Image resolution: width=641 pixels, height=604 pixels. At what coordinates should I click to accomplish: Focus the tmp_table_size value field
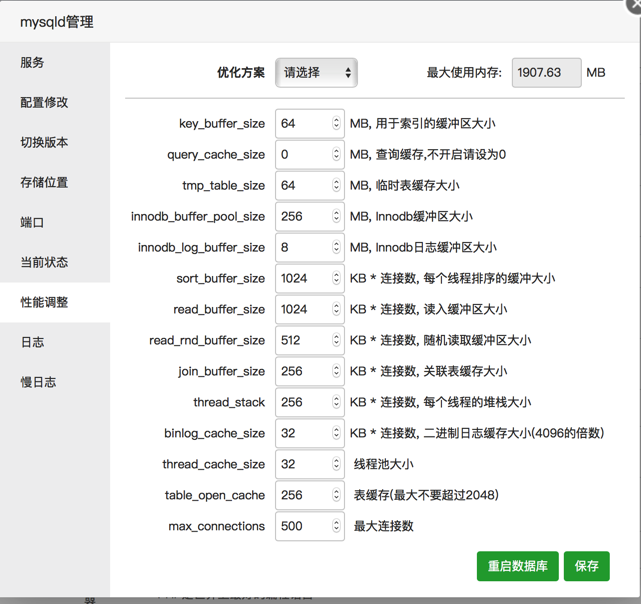coord(310,186)
